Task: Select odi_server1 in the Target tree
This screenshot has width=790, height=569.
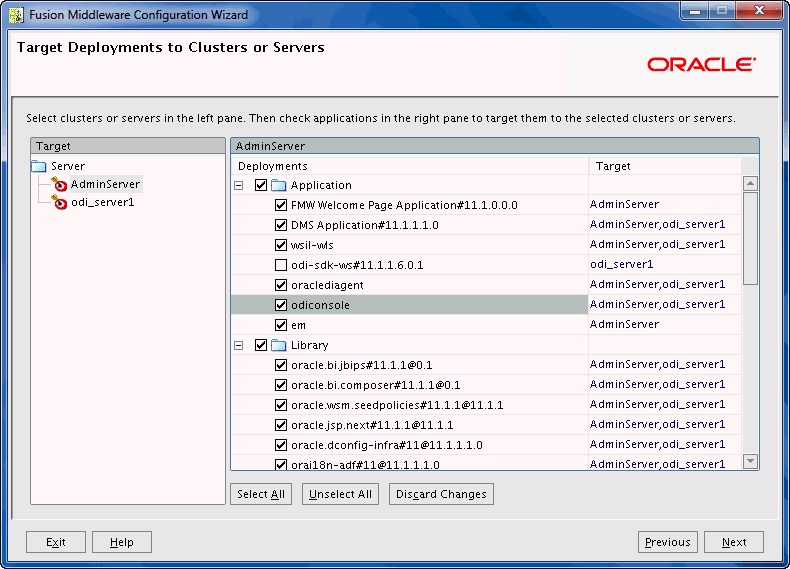Action: coord(102,203)
